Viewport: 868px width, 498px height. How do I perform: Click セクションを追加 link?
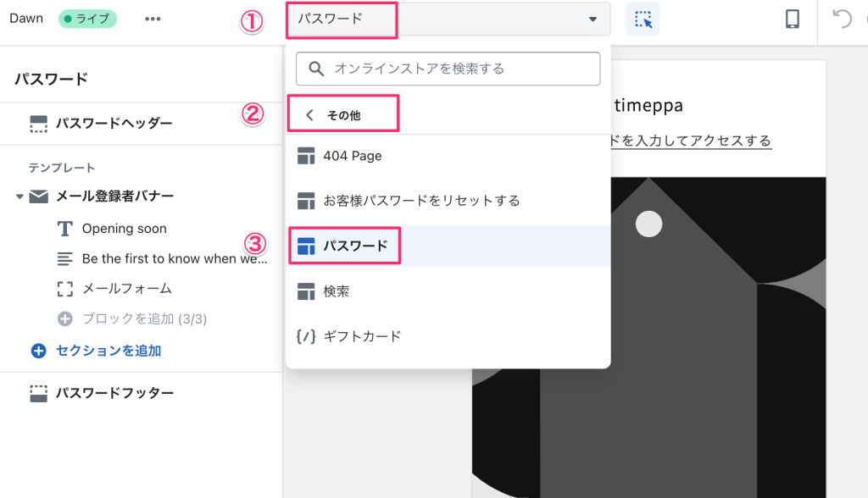click(108, 351)
